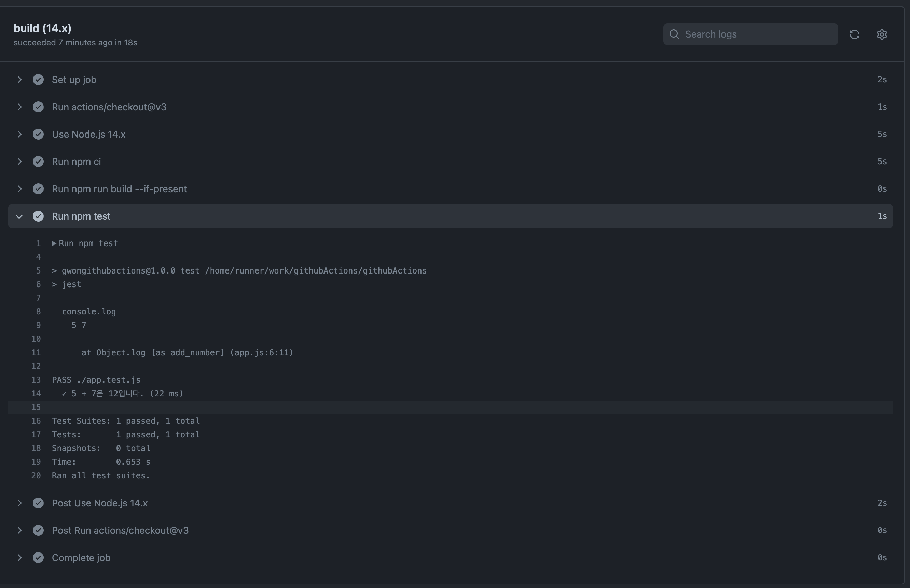
Task: Expand the Run npm test disclosure triangle on line 1
Action: pos(54,243)
